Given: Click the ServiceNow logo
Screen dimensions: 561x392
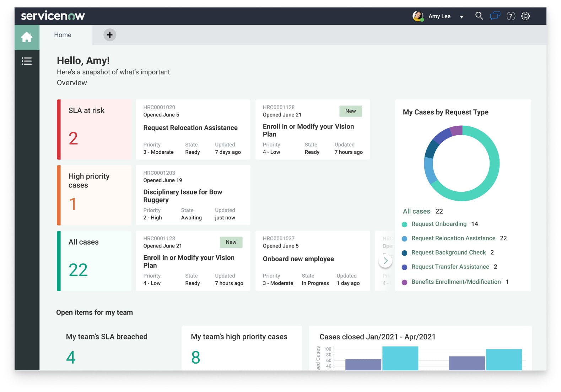Looking at the screenshot, I should tap(53, 16).
